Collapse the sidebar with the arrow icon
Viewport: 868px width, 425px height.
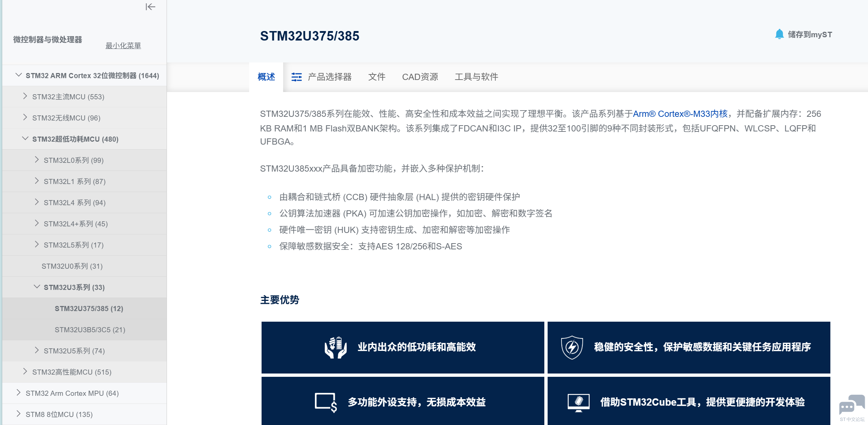150,7
